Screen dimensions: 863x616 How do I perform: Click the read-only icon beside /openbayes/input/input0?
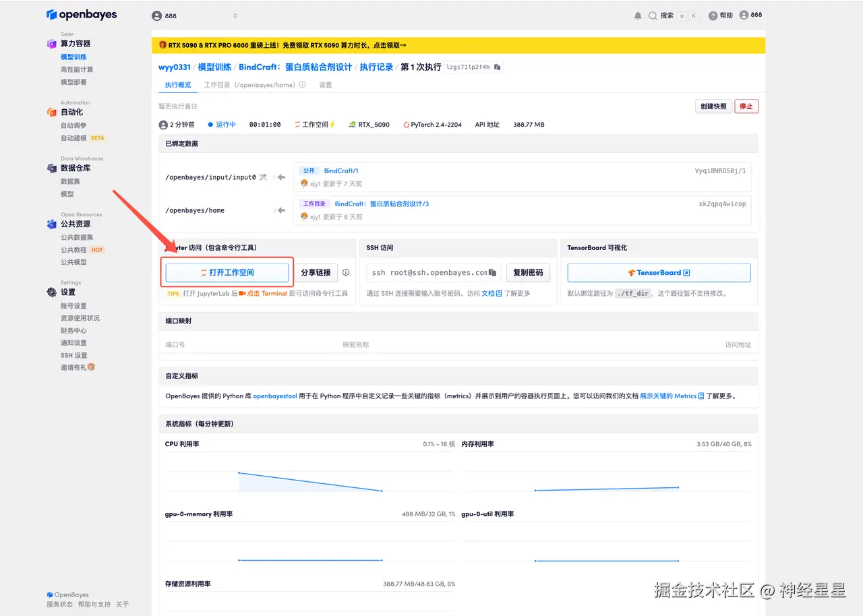pyautogui.click(x=263, y=177)
